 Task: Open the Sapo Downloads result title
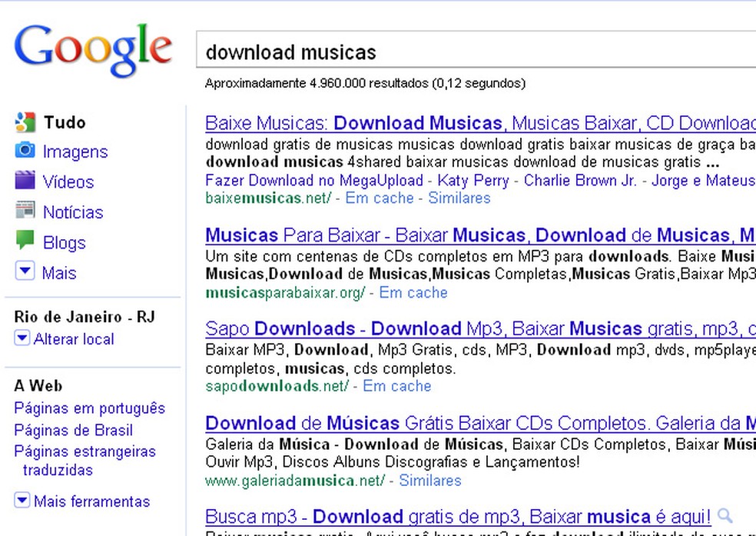480,329
